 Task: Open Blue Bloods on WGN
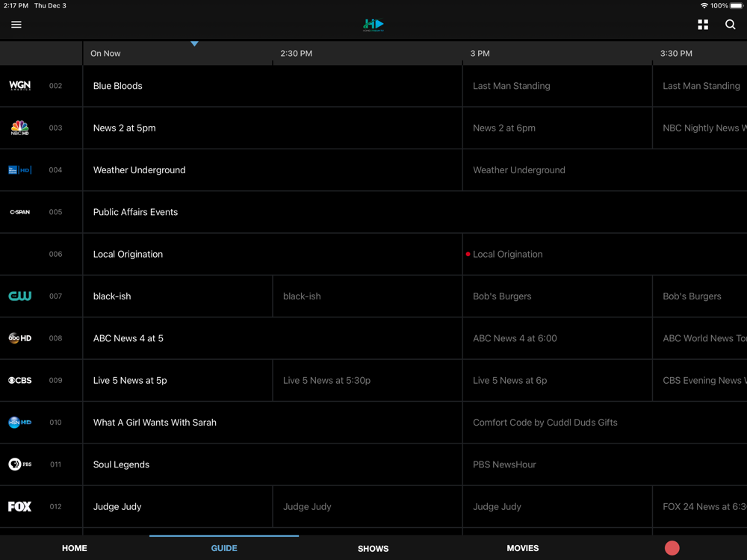click(x=273, y=86)
